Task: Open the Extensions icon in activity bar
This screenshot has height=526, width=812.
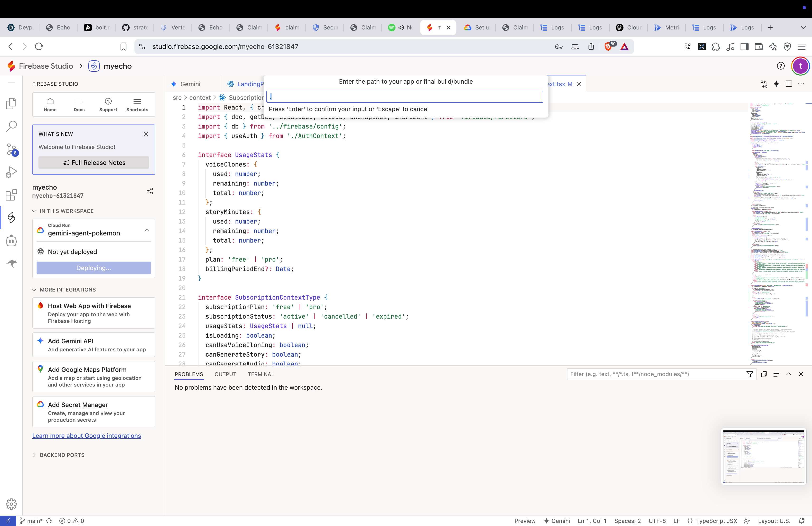Action: [11, 195]
